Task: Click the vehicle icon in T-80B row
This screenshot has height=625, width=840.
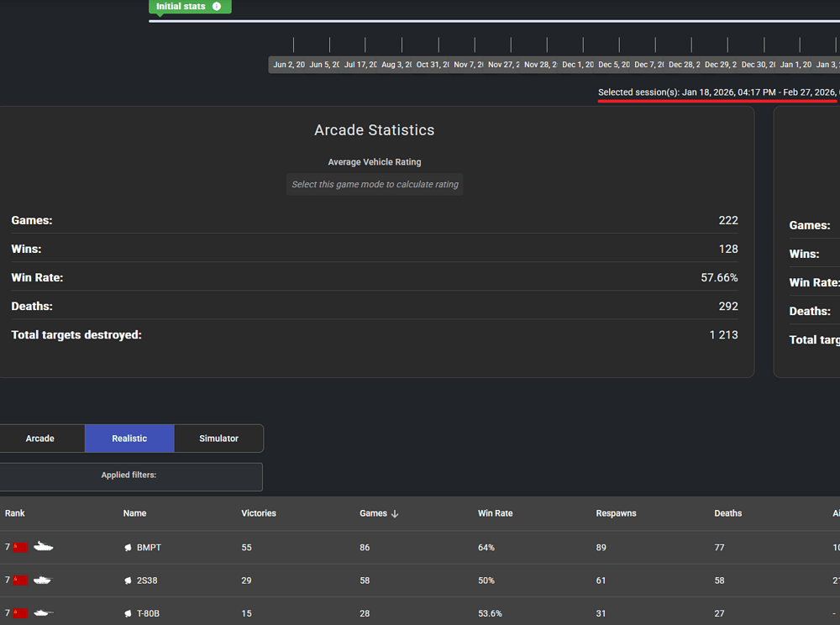Action: [x=43, y=613]
